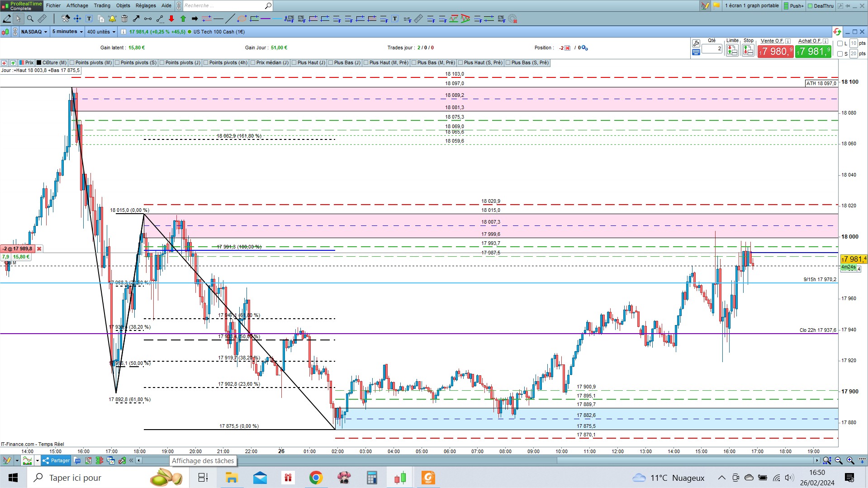Select the diagonal line drawing tool

(230, 19)
